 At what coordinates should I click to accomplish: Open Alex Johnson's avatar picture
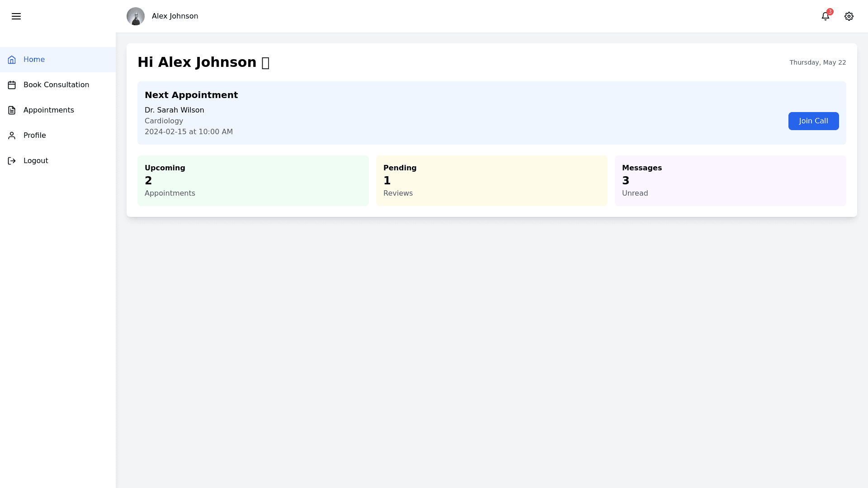[136, 16]
